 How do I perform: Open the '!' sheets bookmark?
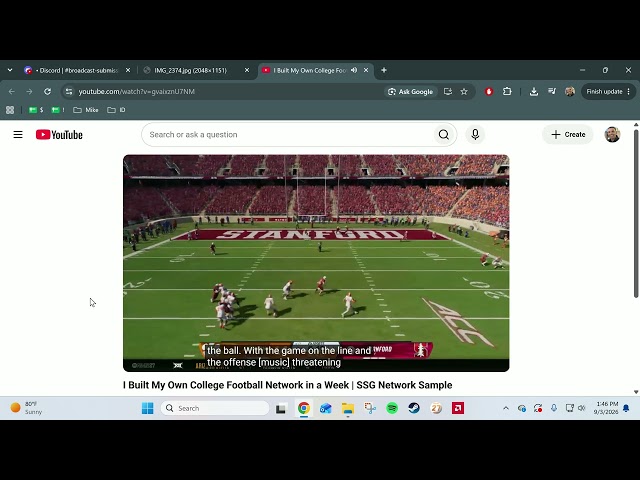(58, 110)
